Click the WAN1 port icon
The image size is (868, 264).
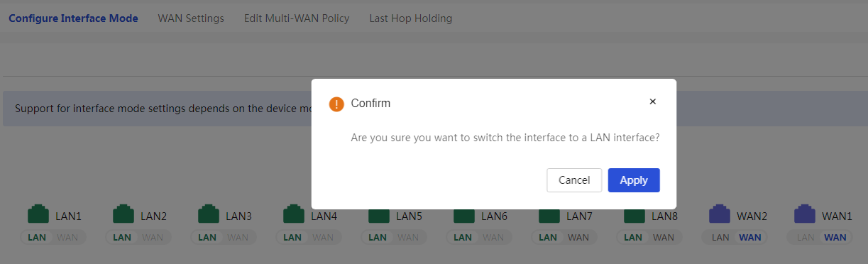[805, 214]
